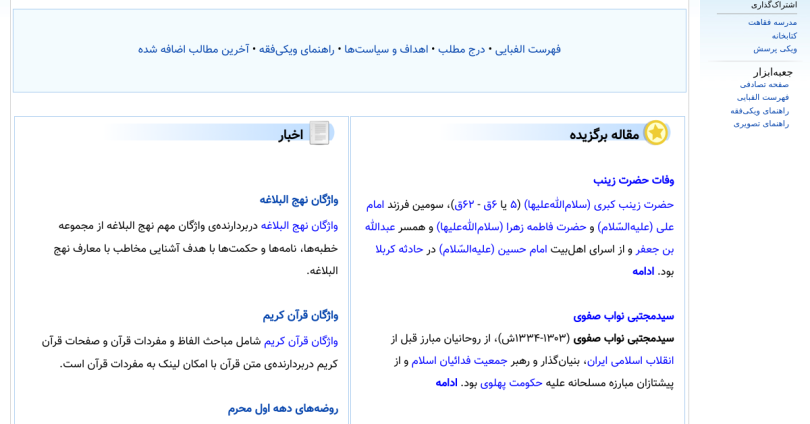This screenshot has width=810, height=424.
Task: Open the حکومت پهلوی link
Action: coord(511,383)
